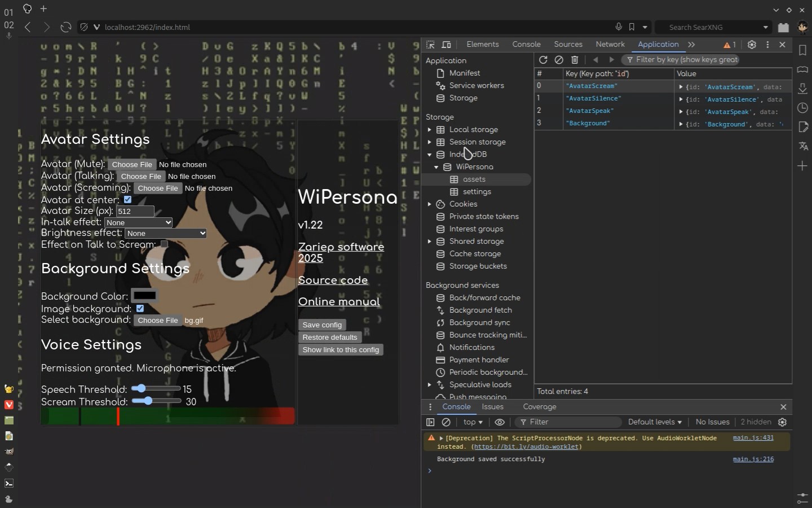
Task: Switch to the Network tab
Action: click(x=610, y=45)
